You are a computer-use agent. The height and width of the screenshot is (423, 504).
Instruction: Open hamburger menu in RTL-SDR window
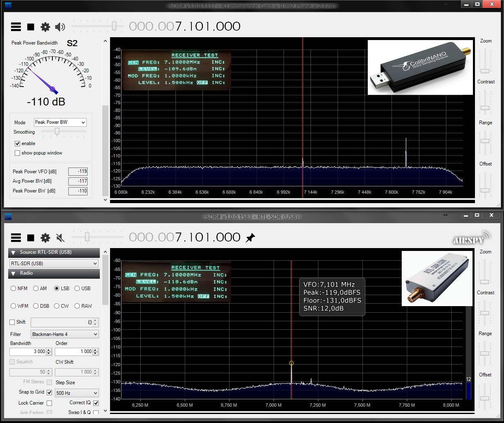click(16, 238)
